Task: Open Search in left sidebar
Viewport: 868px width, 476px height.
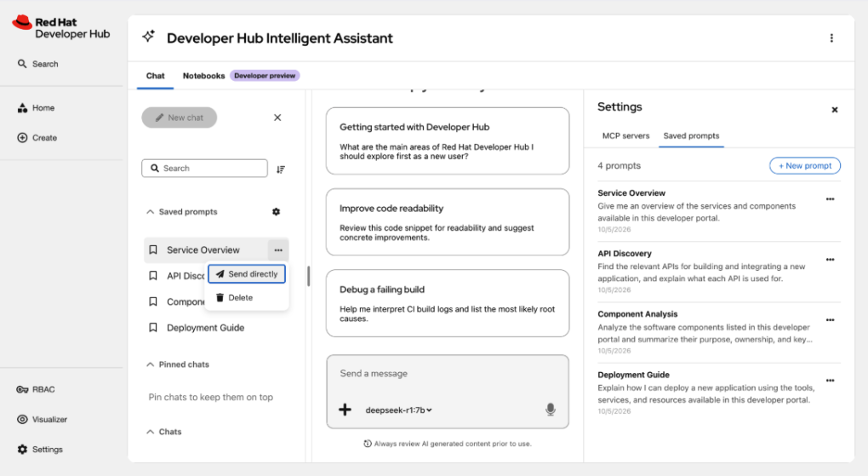Action: coord(37,64)
